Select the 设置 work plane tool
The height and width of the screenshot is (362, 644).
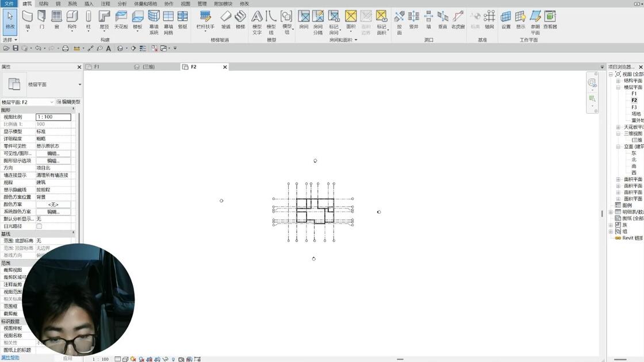click(506, 20)
